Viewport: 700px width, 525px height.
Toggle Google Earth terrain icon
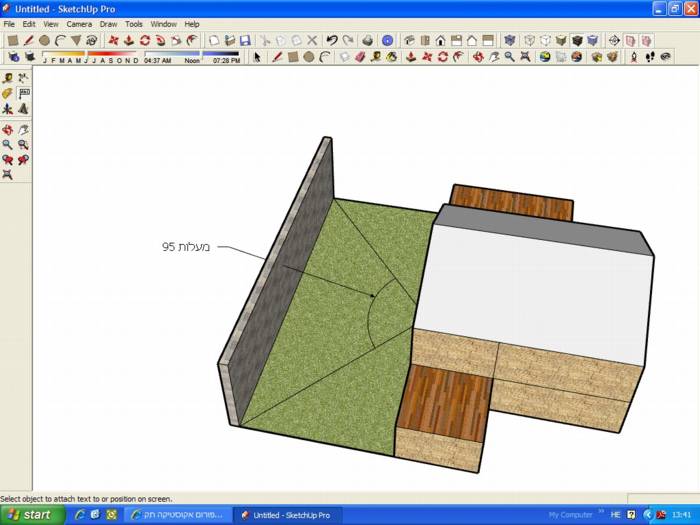click(x=561, y=57)
